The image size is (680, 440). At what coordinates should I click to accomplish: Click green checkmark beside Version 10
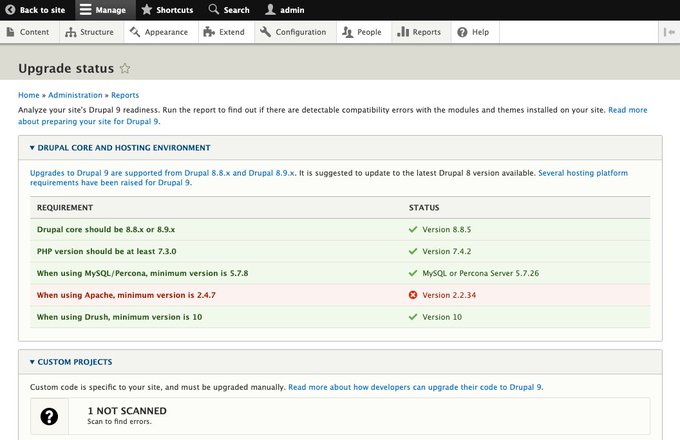(x=413, y=317)
